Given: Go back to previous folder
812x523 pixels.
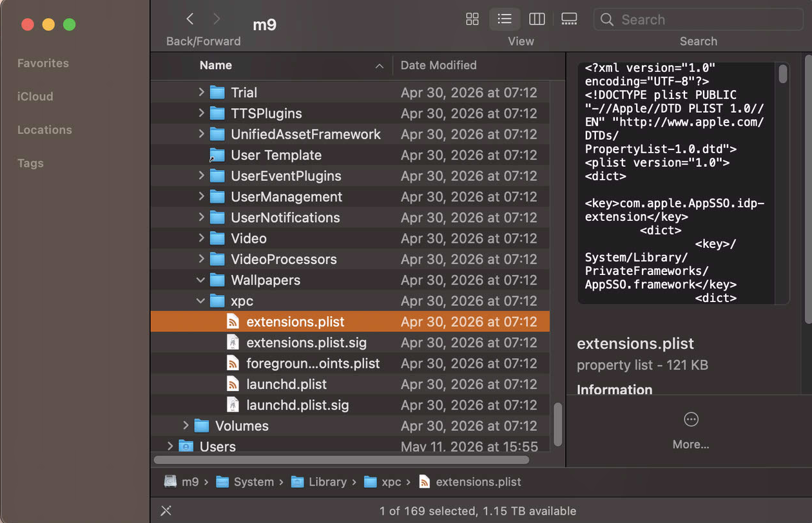Looking at the screenshot, I should pos(189,19).
